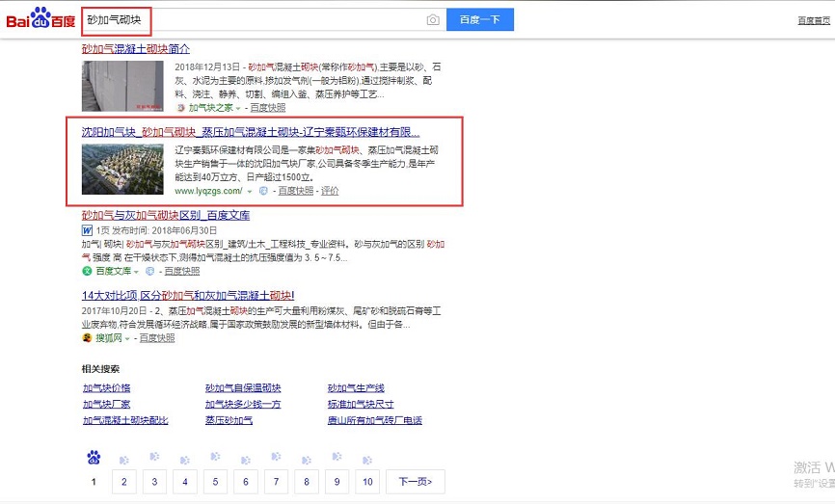Click 下一页 next page button
The image size is (835, 504).
click(x=416, y=482)
